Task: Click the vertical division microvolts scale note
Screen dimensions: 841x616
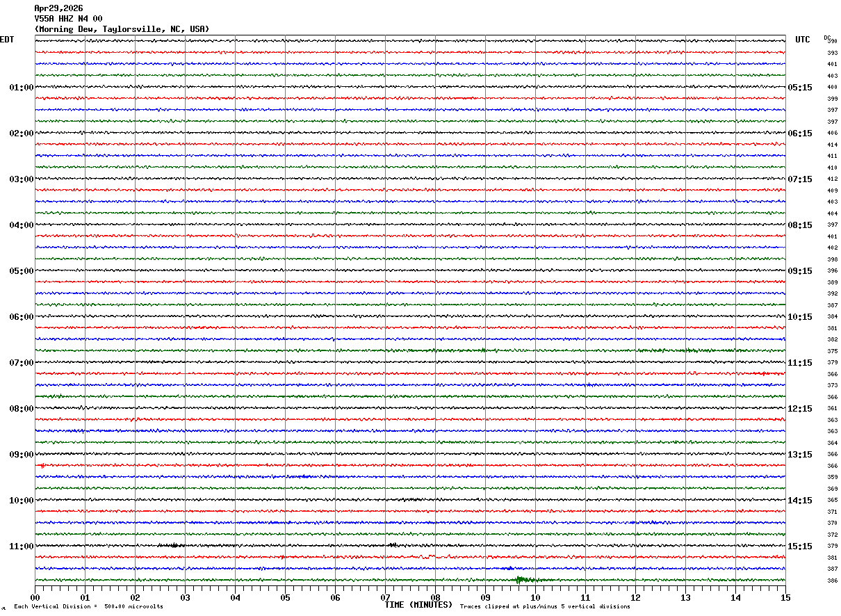Action: click(x=88, y=607)
